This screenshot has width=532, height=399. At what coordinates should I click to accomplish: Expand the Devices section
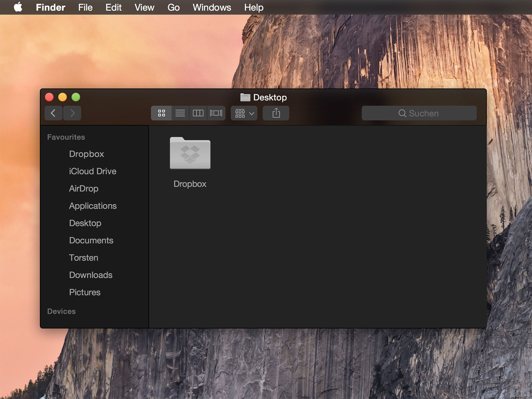[61, 311]
